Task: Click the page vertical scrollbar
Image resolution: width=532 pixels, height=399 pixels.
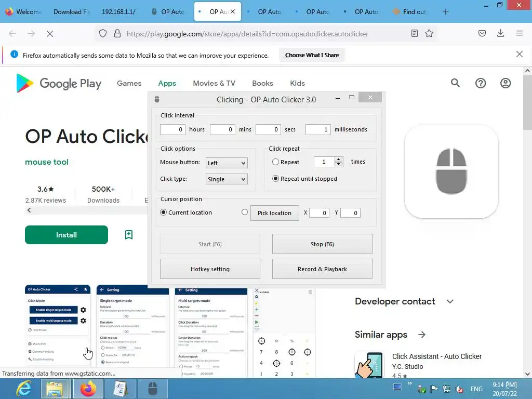Action: [527, 102]
